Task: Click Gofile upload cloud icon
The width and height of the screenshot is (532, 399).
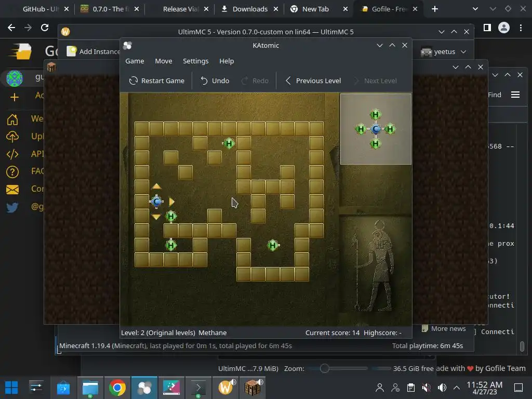Action: click(12, 137)
